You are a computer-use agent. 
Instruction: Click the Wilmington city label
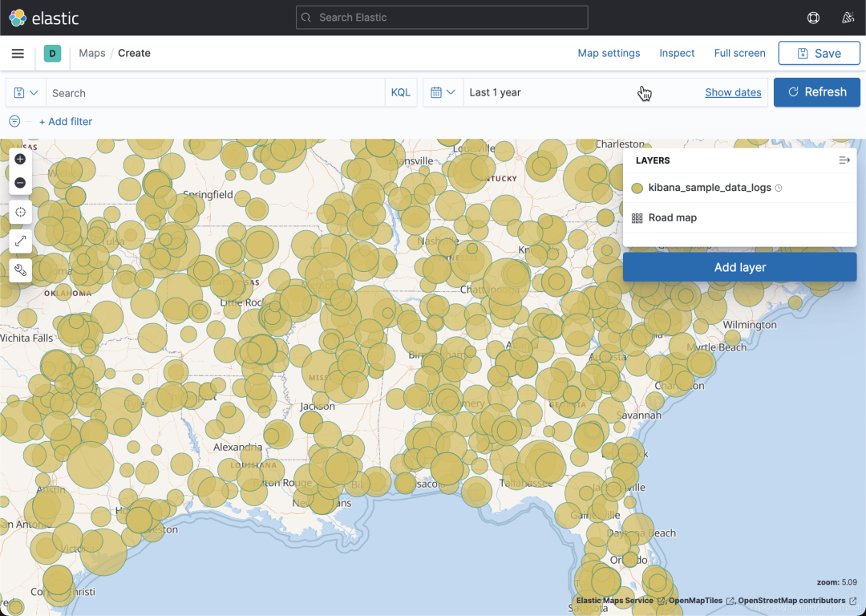pos(750,325)
